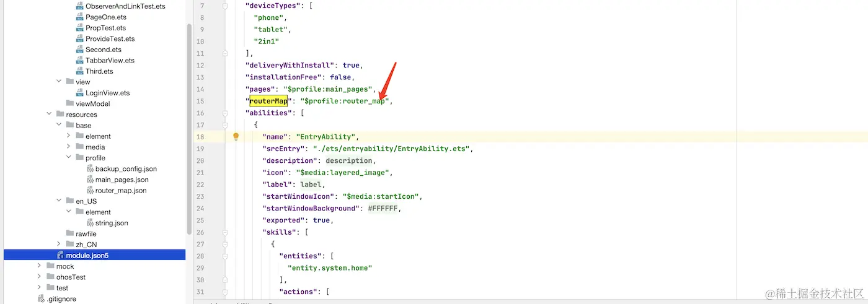Click the deliveryWithInstall key
868x304 pixels.
pyautogui.click(x=291, y=65)
